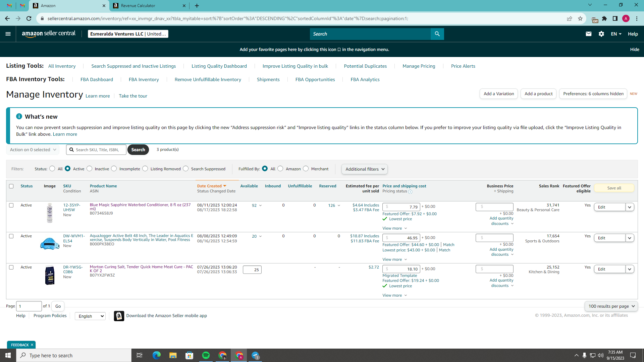Expand View more for Morton Curing Salt
Viewport: 644px width, 362px height.
(395, 295)
